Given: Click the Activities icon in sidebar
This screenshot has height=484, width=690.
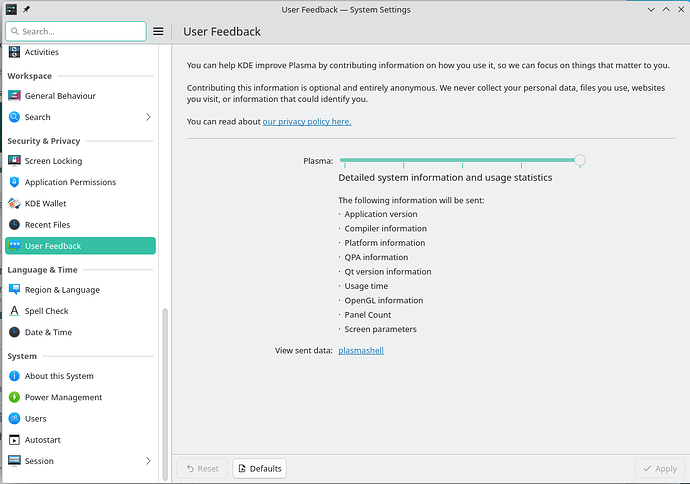Looking at the screenshot, I should pos(14,52).
